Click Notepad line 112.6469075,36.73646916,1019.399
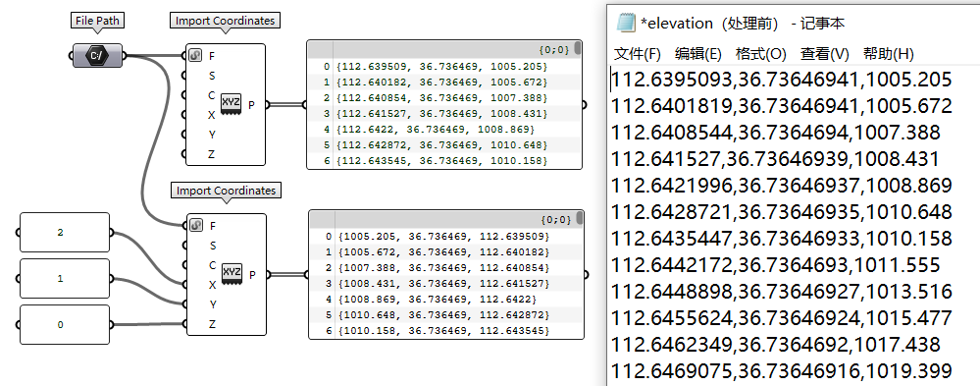The image size is (980, 386). point(781,371)
